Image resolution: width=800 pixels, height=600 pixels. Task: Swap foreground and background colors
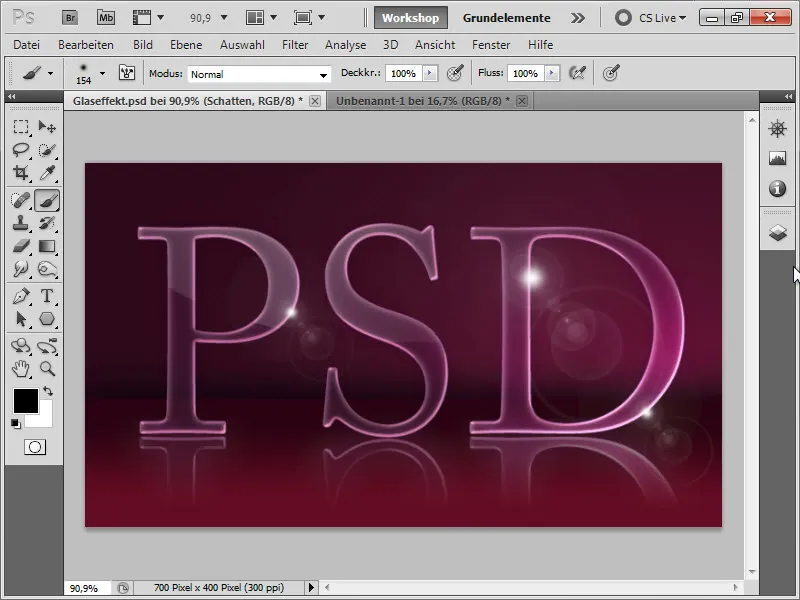[48, 391]
